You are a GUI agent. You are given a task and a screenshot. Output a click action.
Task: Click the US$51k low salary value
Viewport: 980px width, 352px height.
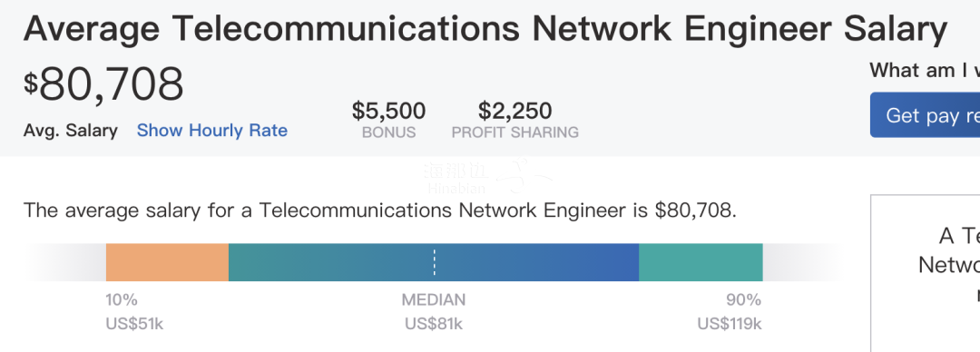[134, 324]
